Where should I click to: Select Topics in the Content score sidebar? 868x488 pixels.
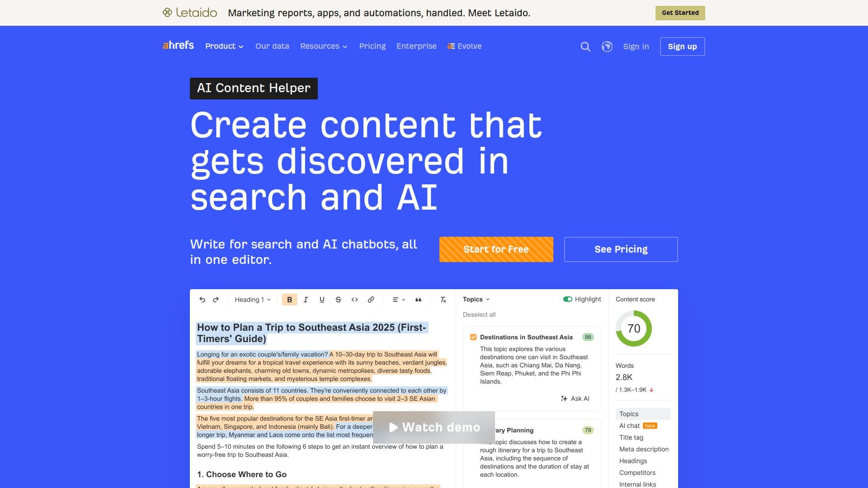643,414
